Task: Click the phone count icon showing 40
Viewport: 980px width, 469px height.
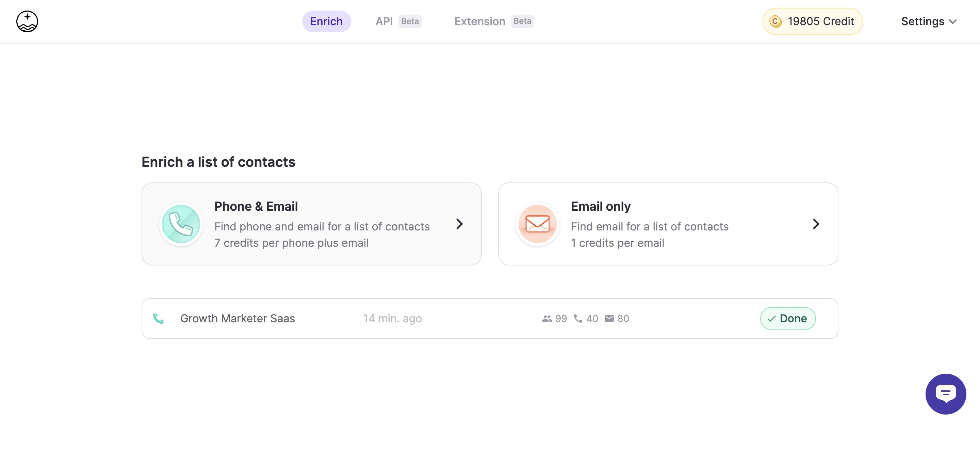Action: point(578,318)
